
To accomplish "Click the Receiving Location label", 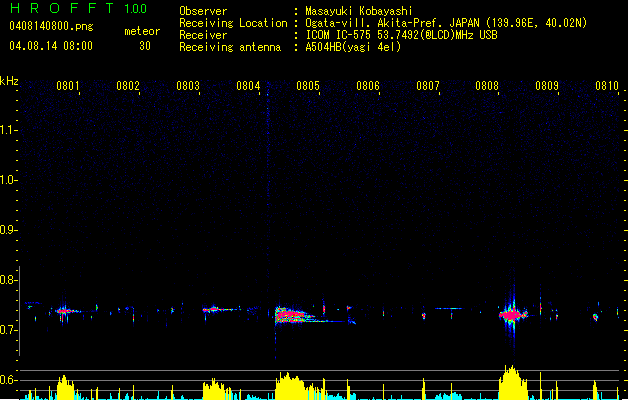I will coord(233,23).
